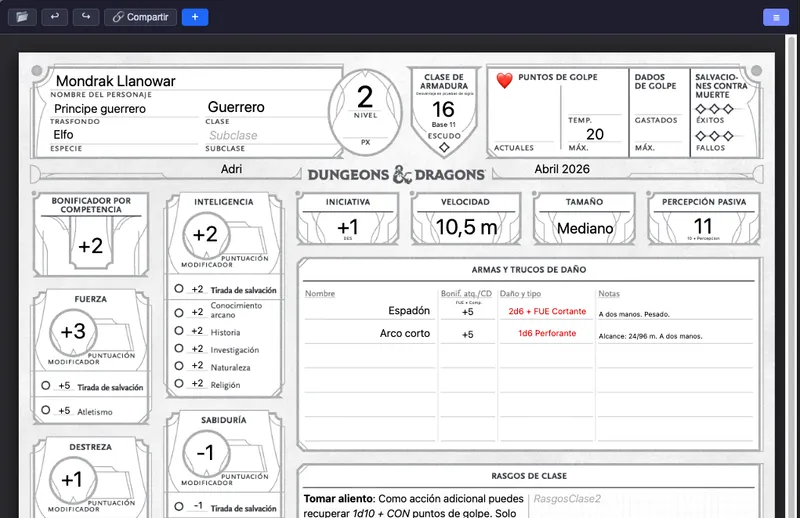Viewport: 800px width, 518px height.
Task: Click the Bonificador por Competencia value +2
Action: point(90,246)
